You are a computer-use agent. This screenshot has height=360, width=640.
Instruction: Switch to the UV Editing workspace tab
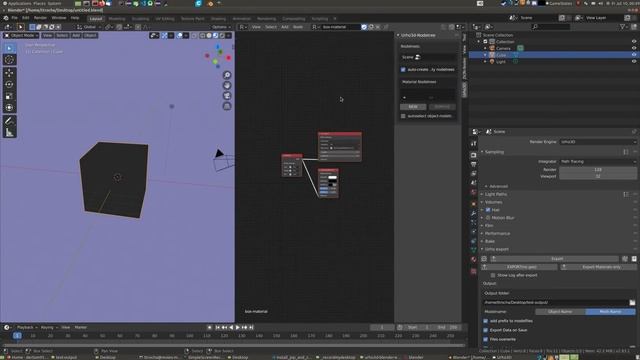point(164,19)
